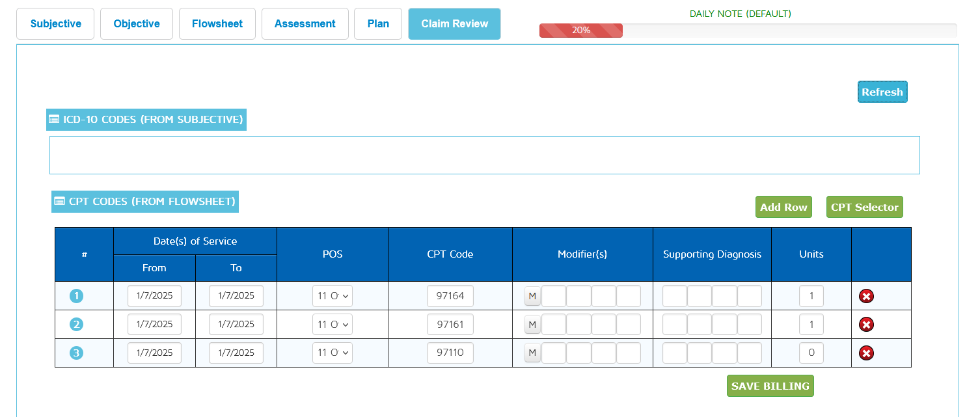Viewport: 980px width, 417px height.
Task: Click the M modifier button for 97161
Action: click(x=532, y=325)
